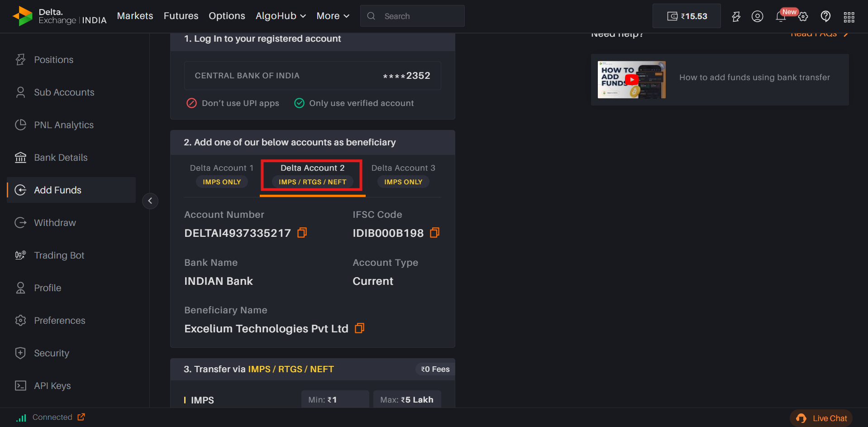Screen dimensions: 868x427
Task: Select the Delta Account 3 tab
Action: [x=403, y=175]
